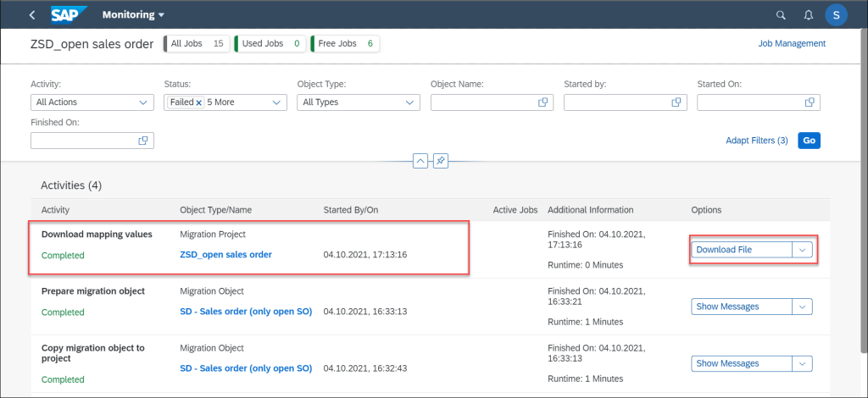Viewport: 868px width, 398px height.
Task: Expand options arrow for Copy migration object row
Action: tap(802, 363)
